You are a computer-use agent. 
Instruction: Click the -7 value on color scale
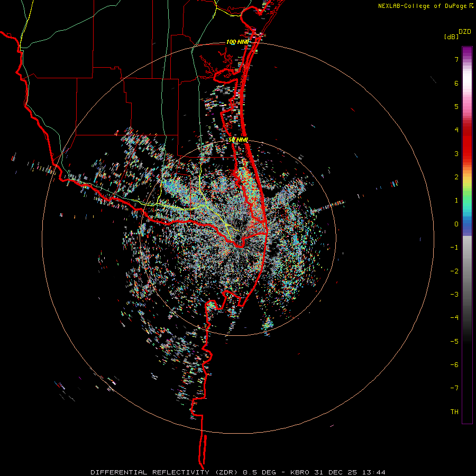click(454, 388)
